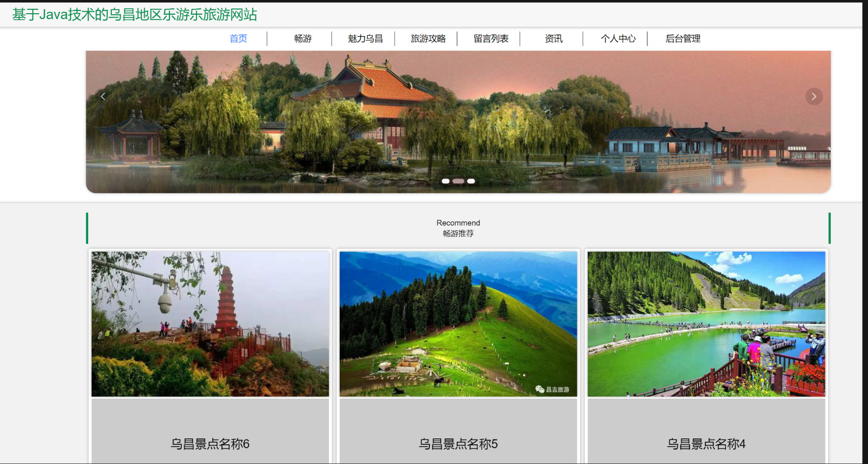Open the red pagoda scenic spot image
Viewport: 868px width, 464px height.
pyautogui.click(x=210, y=324)
